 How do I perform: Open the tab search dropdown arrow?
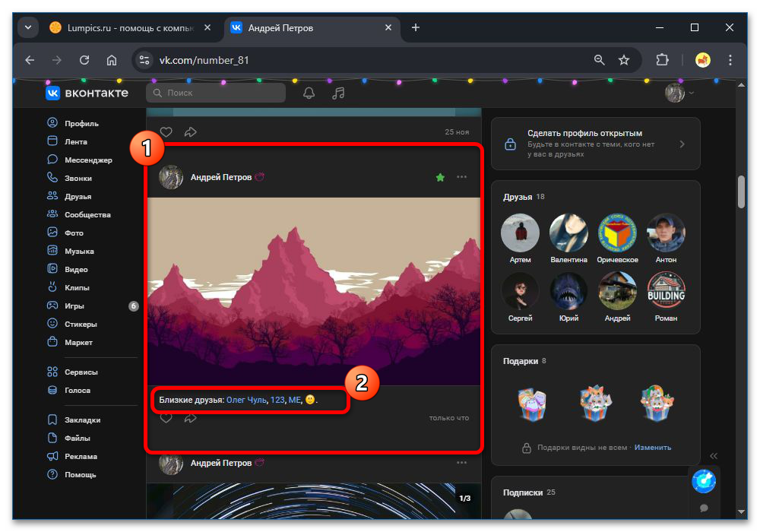tap(28, 27)
